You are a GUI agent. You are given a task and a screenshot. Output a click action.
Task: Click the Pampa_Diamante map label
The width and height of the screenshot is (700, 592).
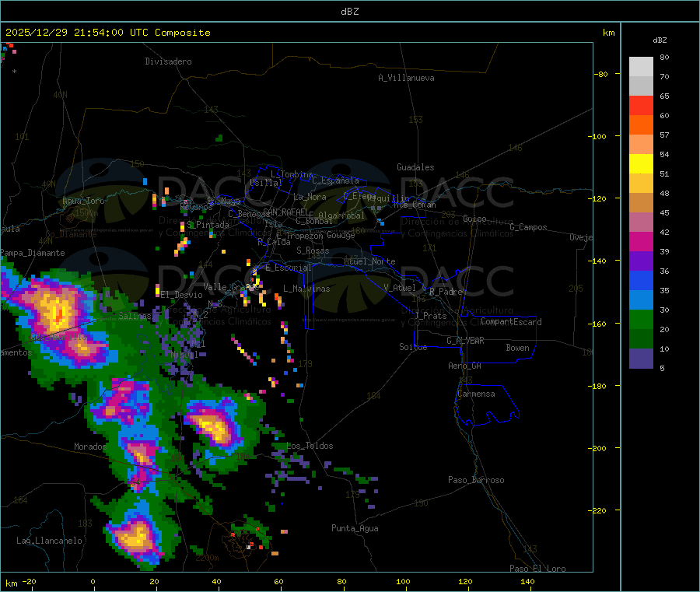33,253
